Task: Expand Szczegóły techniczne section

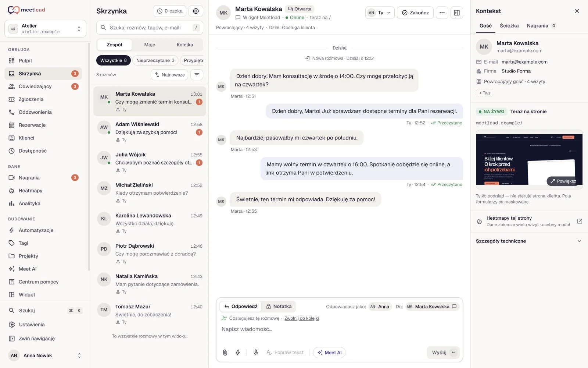Action: click(x=529, y=241)
